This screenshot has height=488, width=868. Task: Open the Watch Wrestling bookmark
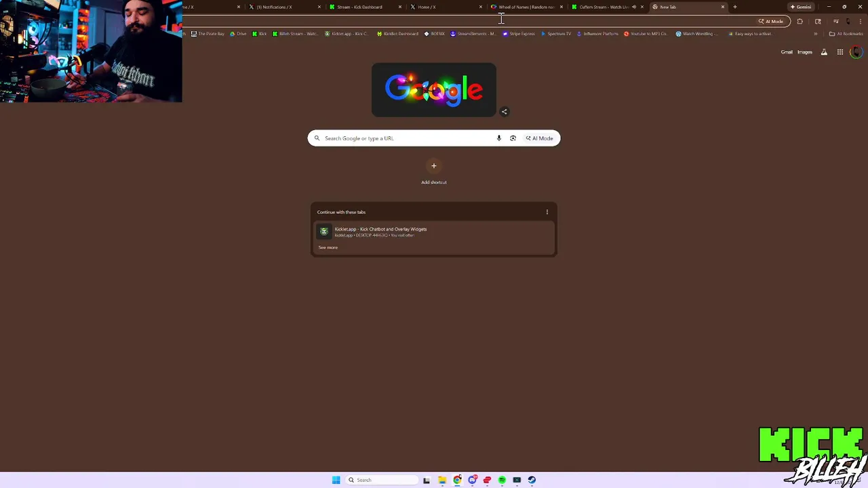tap(696, 34)
